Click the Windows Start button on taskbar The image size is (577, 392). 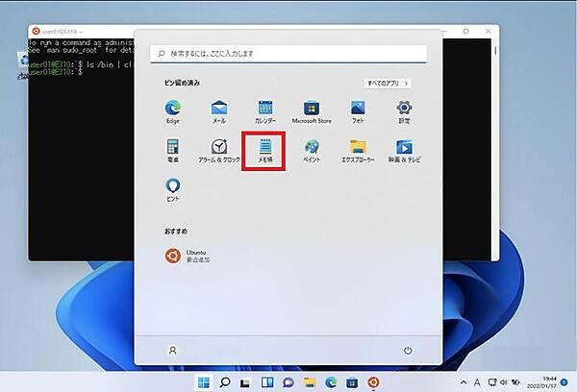tap(204, 382)
